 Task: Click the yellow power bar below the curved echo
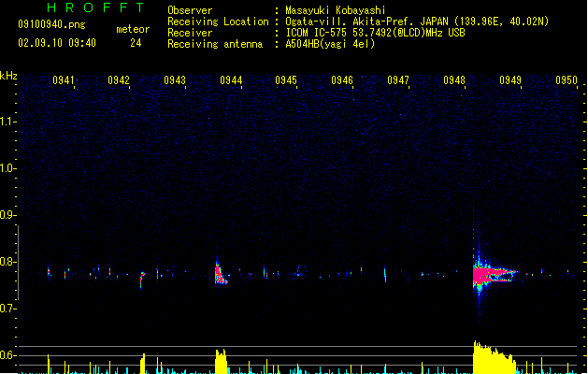tap(143, 364)
